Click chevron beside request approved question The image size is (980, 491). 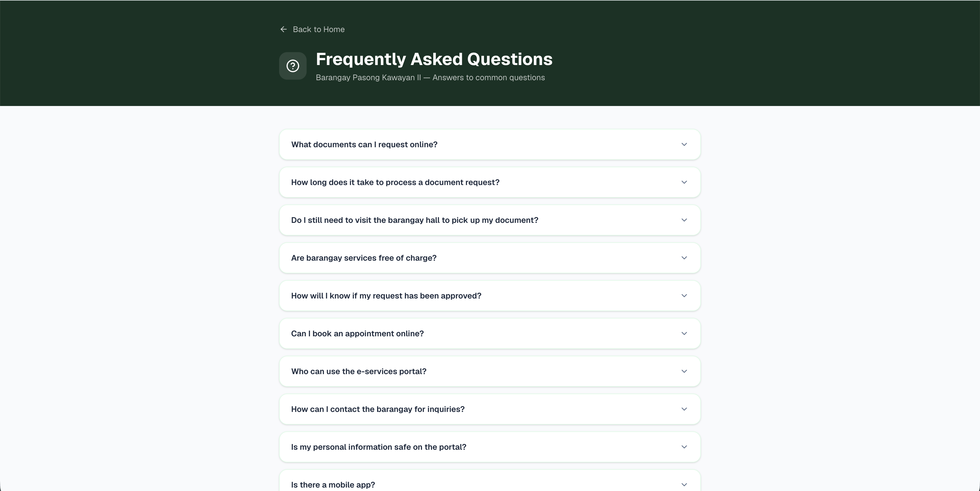tap(684, 296)
